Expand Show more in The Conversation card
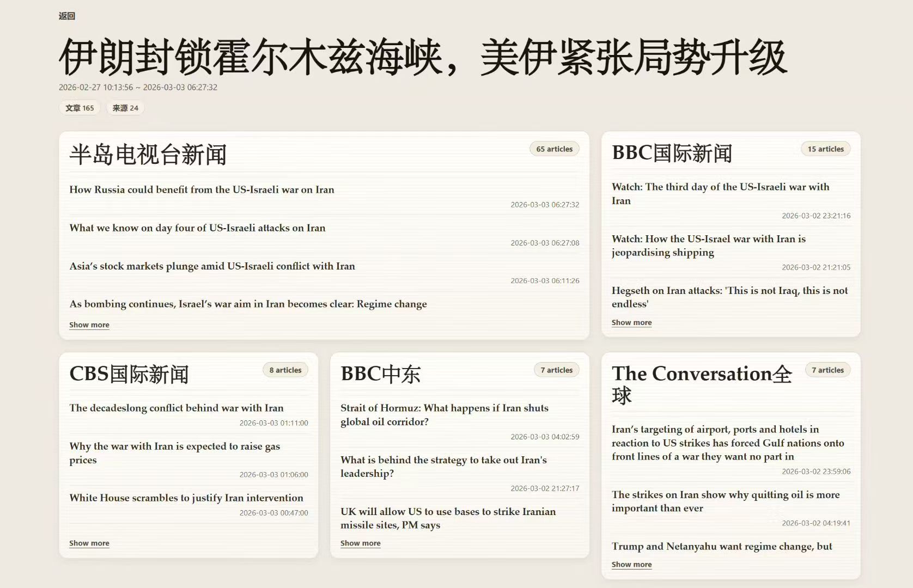This screenshot has height=588, width=913. (x=632, y=564)
